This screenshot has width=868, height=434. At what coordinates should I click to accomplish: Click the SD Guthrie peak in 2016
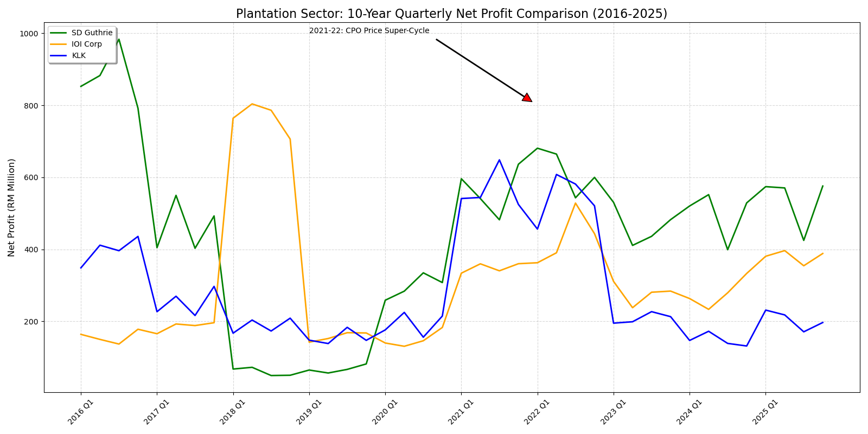click(119, 39)
